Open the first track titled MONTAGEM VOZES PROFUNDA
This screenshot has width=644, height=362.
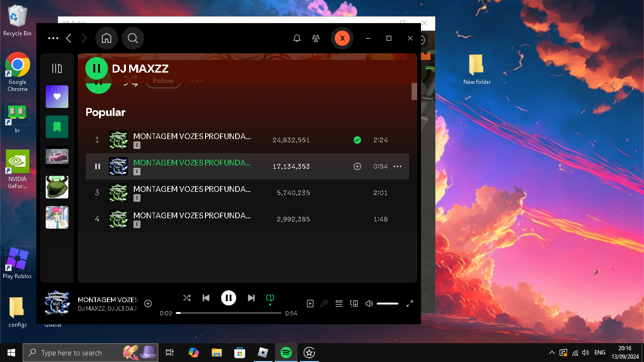pos(192,136)
